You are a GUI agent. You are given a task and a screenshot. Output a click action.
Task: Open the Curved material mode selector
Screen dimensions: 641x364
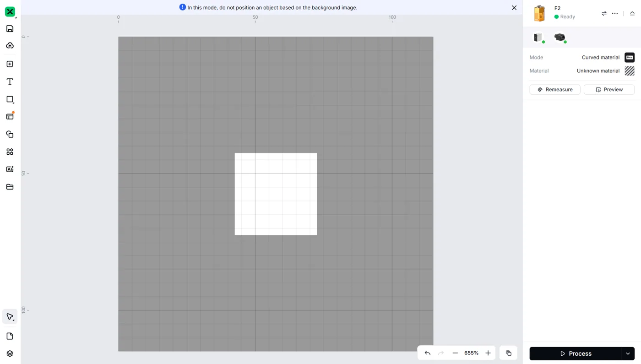point(608,57)
